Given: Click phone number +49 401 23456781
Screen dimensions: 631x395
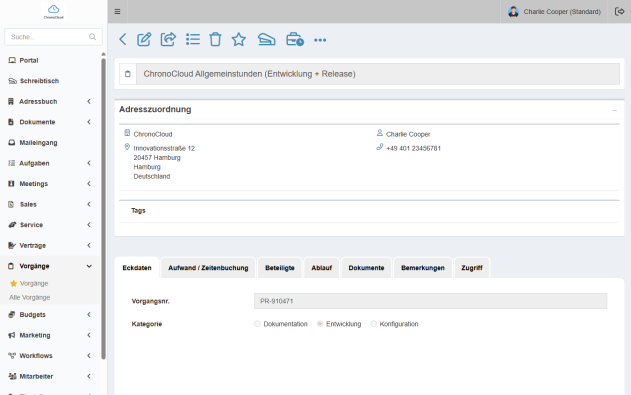Looking at the screenshot, I should [x=413, y=148].
